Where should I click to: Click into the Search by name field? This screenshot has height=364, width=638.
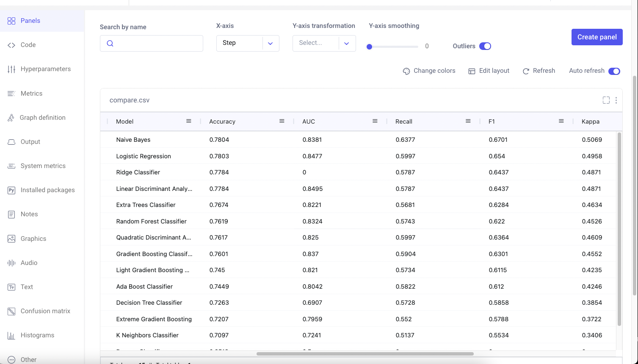(157, 43)
